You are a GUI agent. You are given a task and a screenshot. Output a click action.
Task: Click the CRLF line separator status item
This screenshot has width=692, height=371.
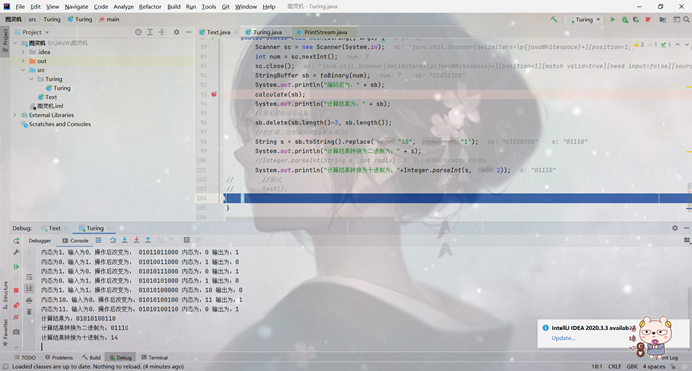614,367
